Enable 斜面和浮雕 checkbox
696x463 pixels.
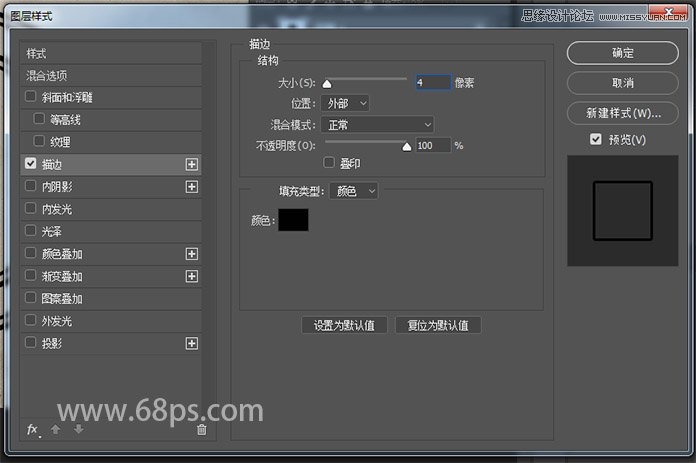coord(31,96)
